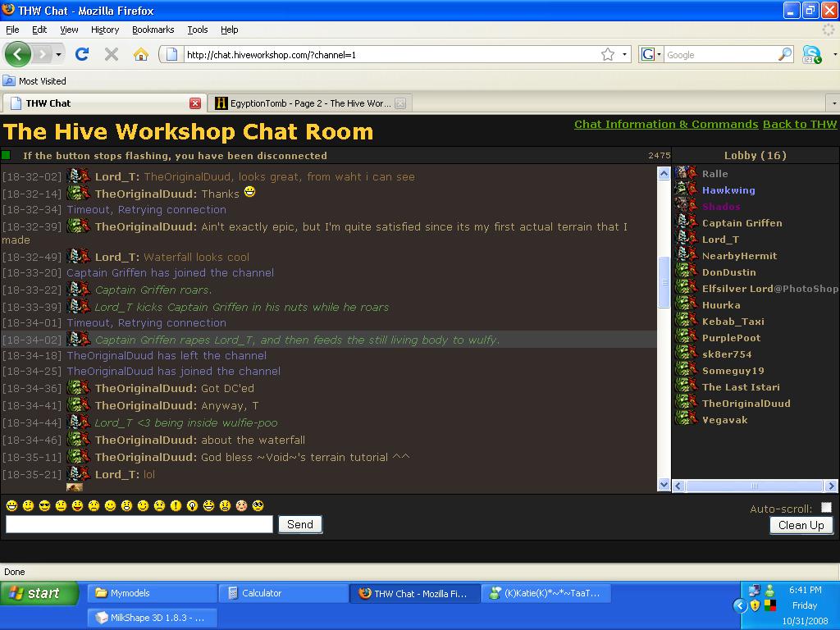Switch to MilkShape 3D in the taskbar
Image resolution: width=840 pixels, height=630 pixels.
153,618
